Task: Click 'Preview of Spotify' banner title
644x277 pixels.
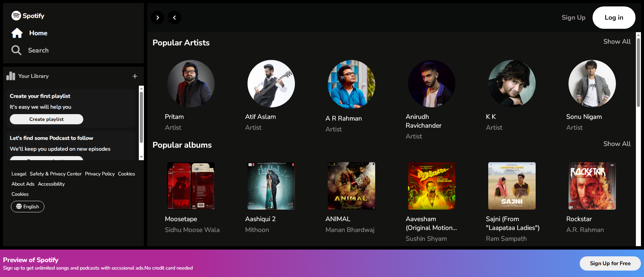Action: tap(31, 260)
